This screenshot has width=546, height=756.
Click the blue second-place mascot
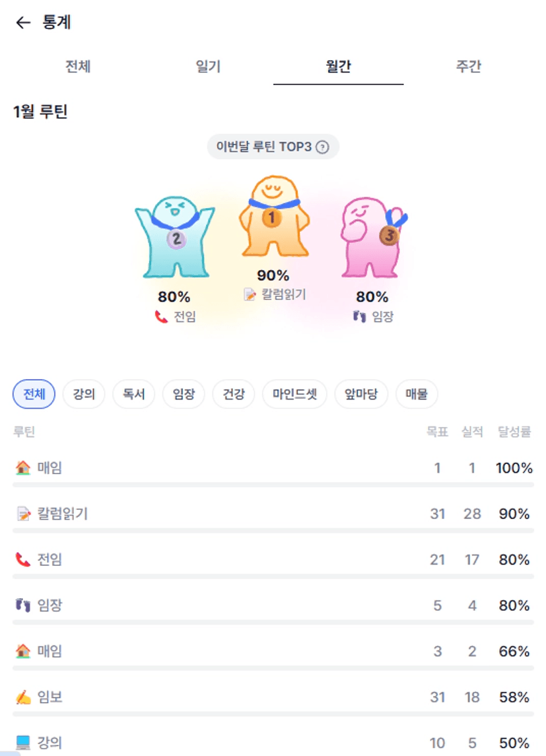coord(174,237)
